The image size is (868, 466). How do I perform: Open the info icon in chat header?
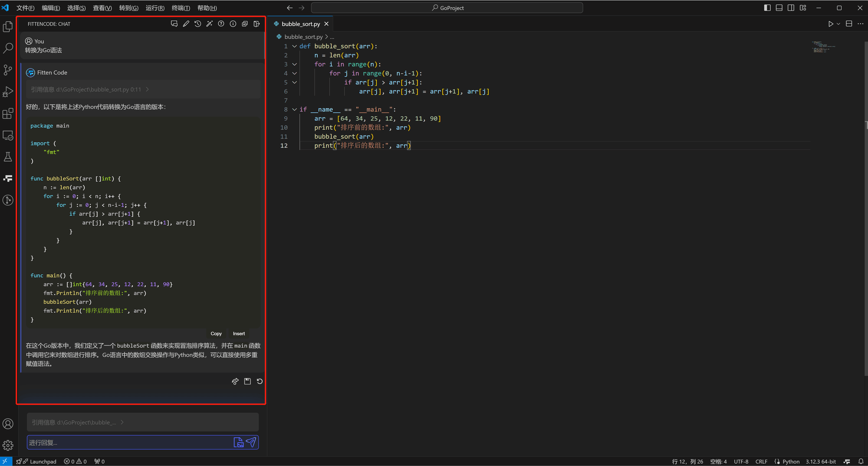233,24
